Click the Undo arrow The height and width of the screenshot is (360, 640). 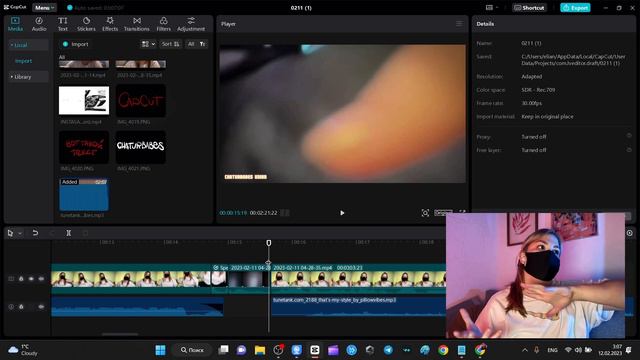(35, 233)
